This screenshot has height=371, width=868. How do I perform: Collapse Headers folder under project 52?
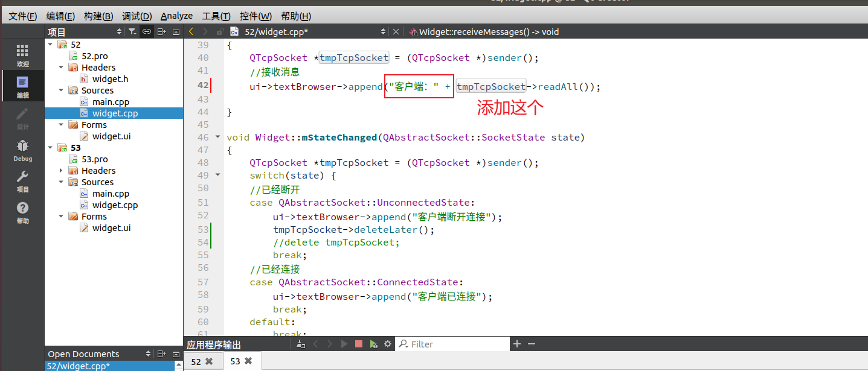(61, 68)
